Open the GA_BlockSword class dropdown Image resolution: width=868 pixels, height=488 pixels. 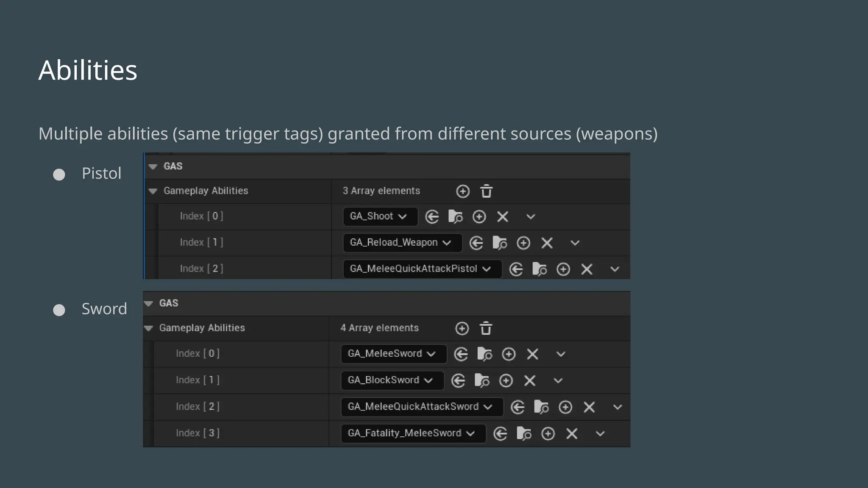coord(392,380)
